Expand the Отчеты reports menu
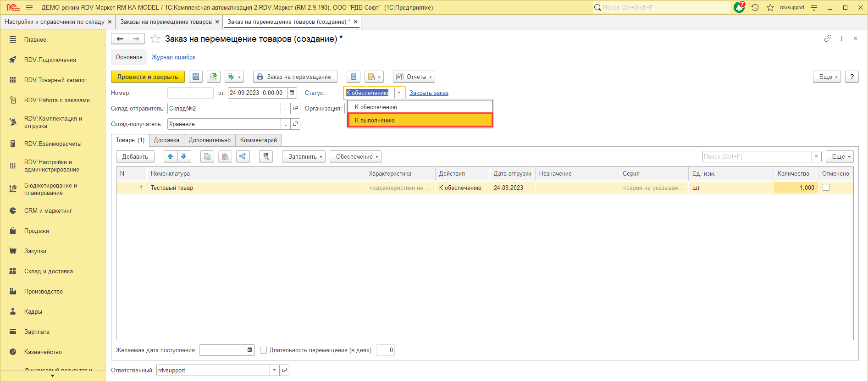The height and width of the screenshot is (382, 868). tap(414, 77)
